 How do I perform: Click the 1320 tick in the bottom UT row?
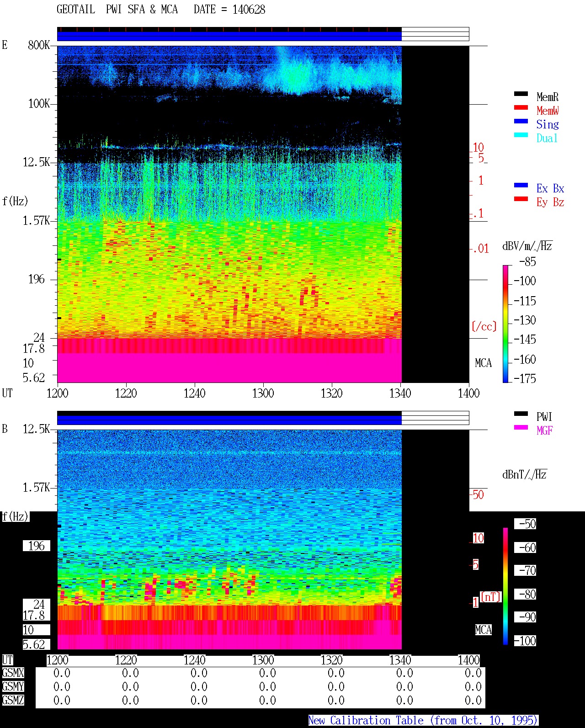pyautogui.click(x=331, y=660)
